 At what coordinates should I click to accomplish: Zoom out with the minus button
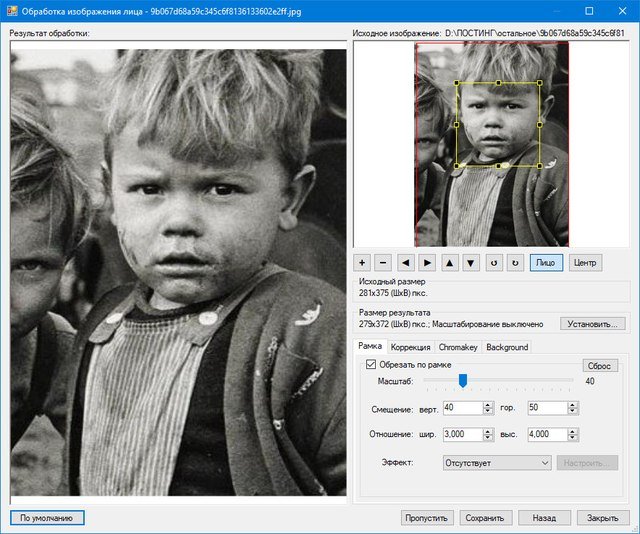click(383, 263)
